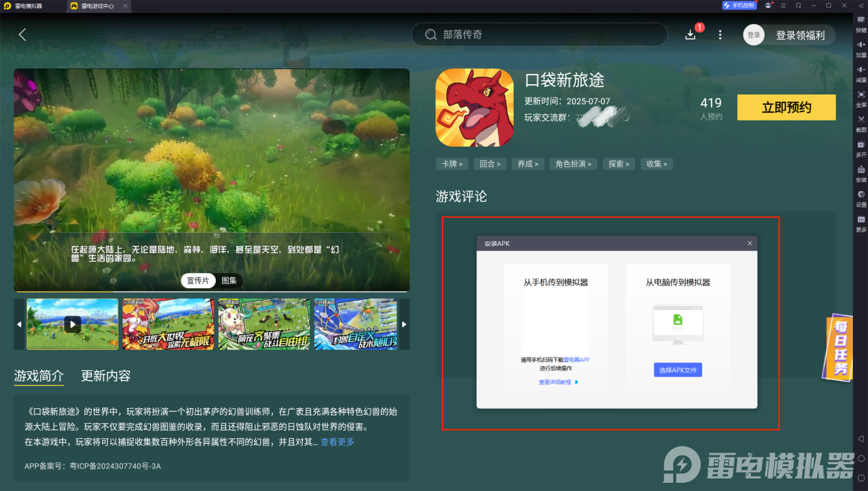Open the downloads icon with red badge
The image size is (868, 491).
pos(691,34)
